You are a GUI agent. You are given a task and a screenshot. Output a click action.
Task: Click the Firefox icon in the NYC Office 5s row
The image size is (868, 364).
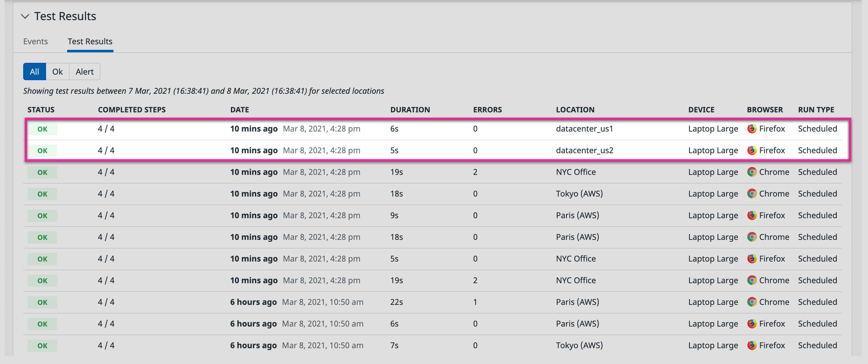pyautogui.click(x=753, y=259)
